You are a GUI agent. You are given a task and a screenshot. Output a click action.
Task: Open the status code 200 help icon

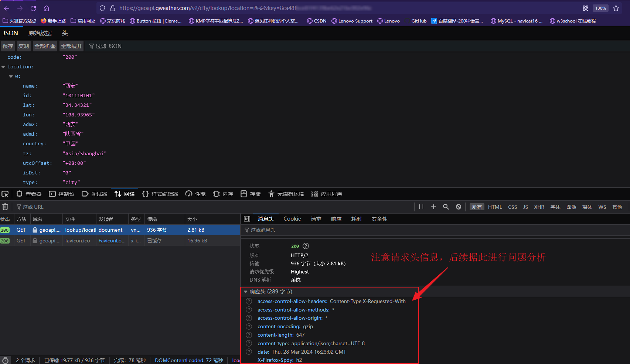click(x=306, y=246)
